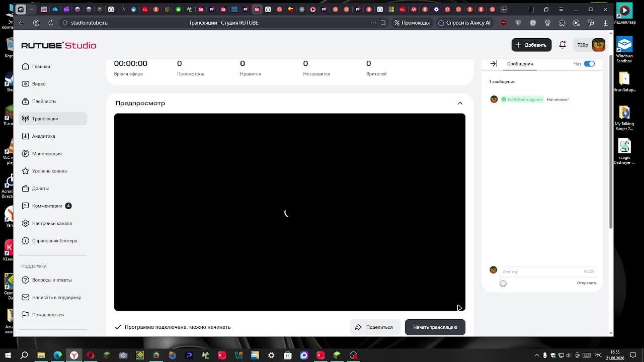
Task: Open Settings gear in the taskbar
Action: pos(271,355)
